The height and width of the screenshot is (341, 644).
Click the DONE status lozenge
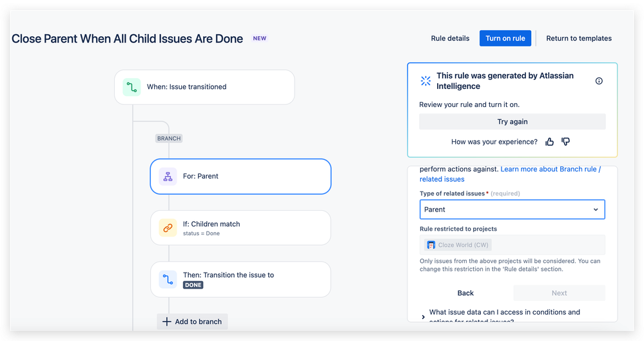(x=193, y=285)
